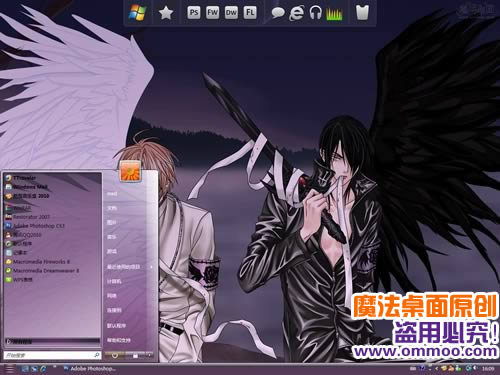500x375 pixels.
Task: Open Internet Explorer from the dock
Action: [x=296, y=13]
